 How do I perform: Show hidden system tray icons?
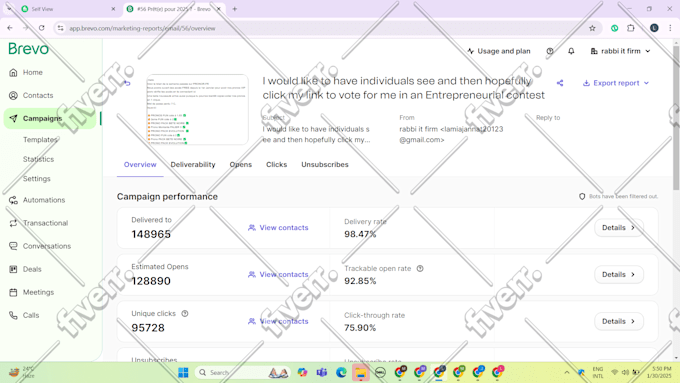tap(567, 373)
